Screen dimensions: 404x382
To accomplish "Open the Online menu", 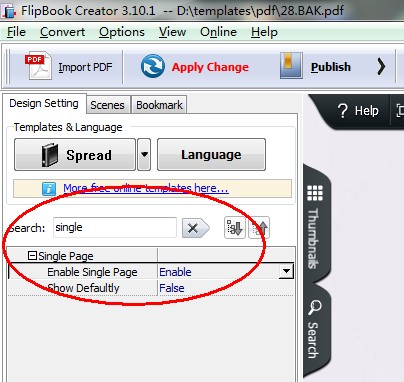I will tap(218, 32).
